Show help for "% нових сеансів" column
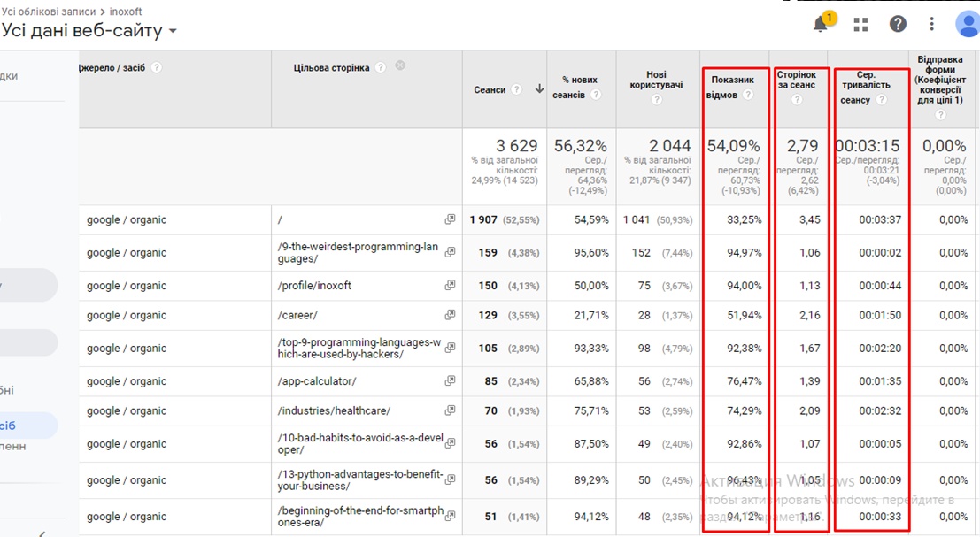 (596, 95)
